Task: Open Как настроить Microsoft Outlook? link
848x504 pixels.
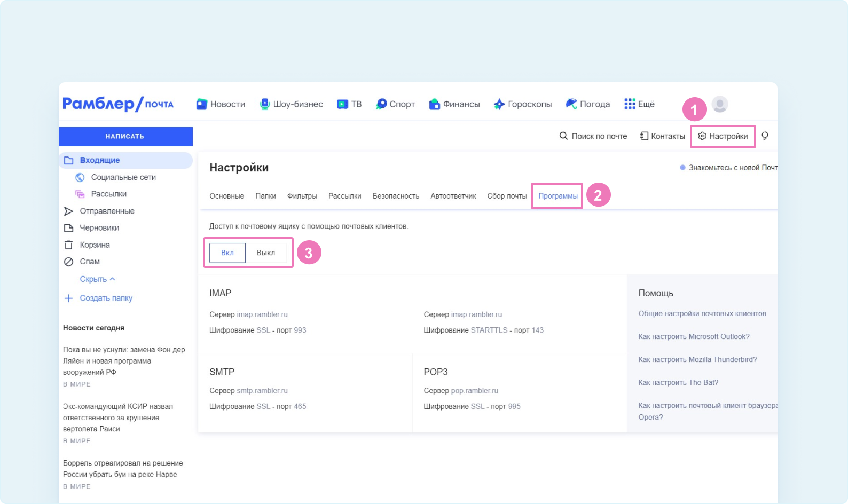Action: point(694,337)
